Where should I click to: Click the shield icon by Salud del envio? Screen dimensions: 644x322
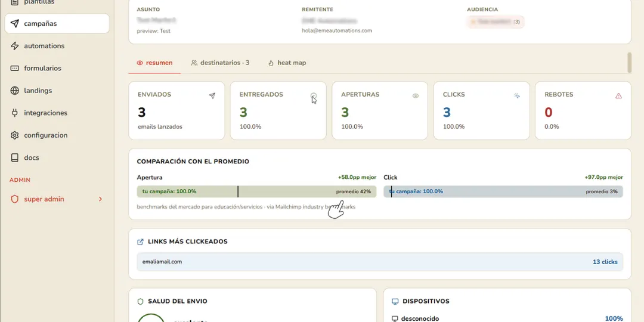(x=141, y=302)
